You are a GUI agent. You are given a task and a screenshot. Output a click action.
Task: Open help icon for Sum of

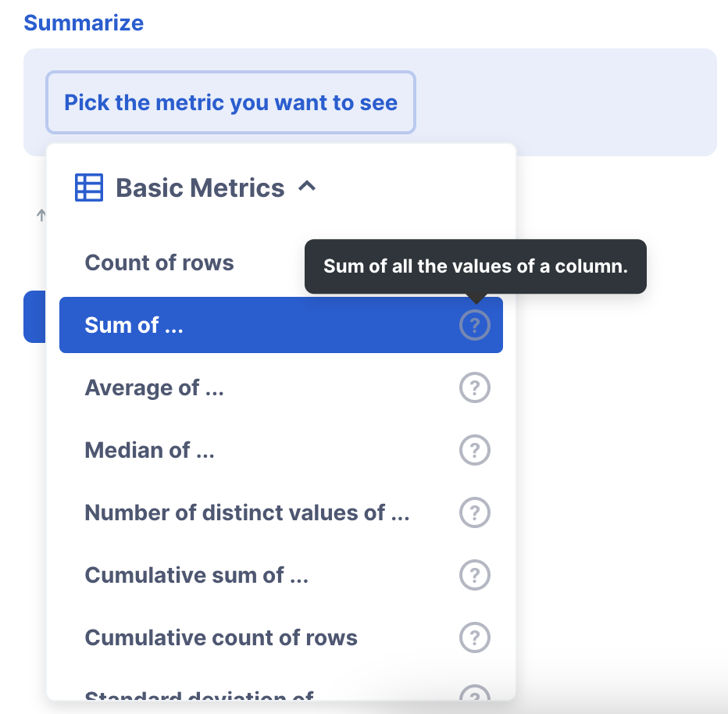pyautogui.click(x=474, y=325)
